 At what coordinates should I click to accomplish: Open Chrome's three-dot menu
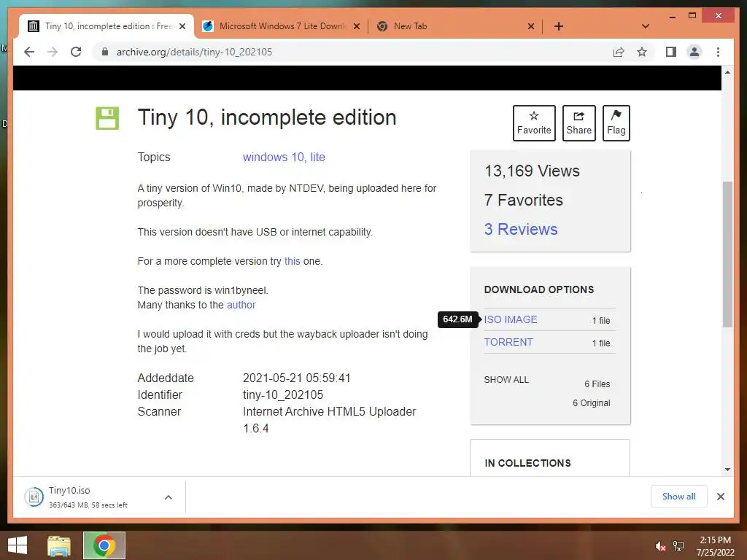pos(718,52)
